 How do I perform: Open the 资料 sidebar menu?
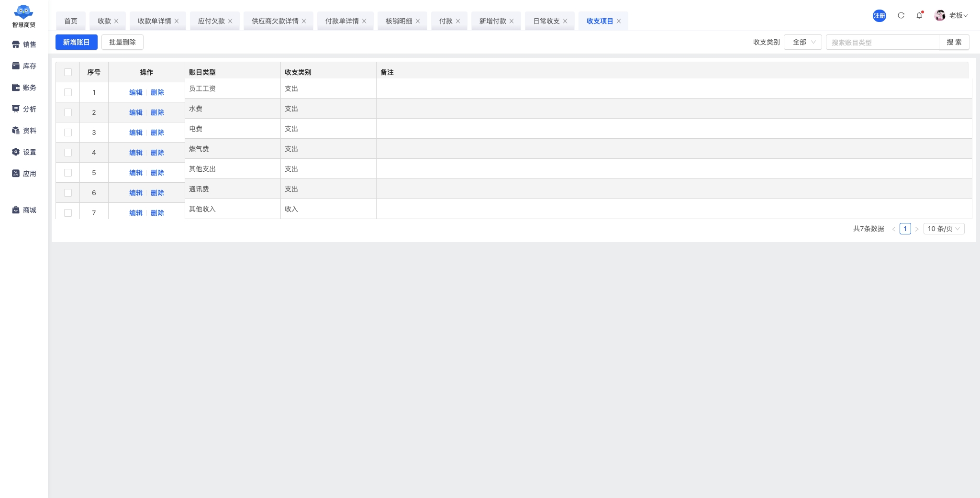click(x=24, y=131)
